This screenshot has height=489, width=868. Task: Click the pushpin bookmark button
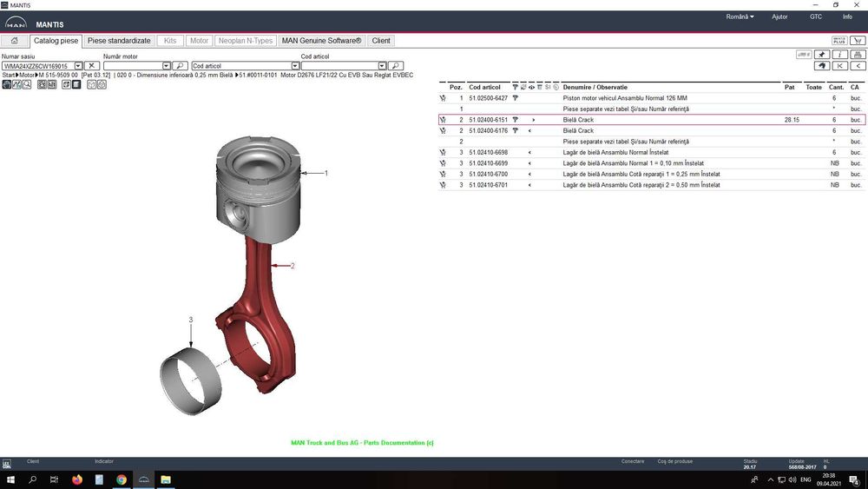pos(822,54)
